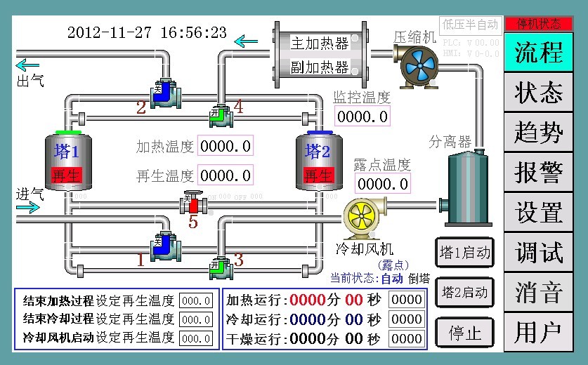The width and height of the screenshot is (588, 365).
Task: Open the 设置 (Settings) page
Action: [x=538, y=213]
